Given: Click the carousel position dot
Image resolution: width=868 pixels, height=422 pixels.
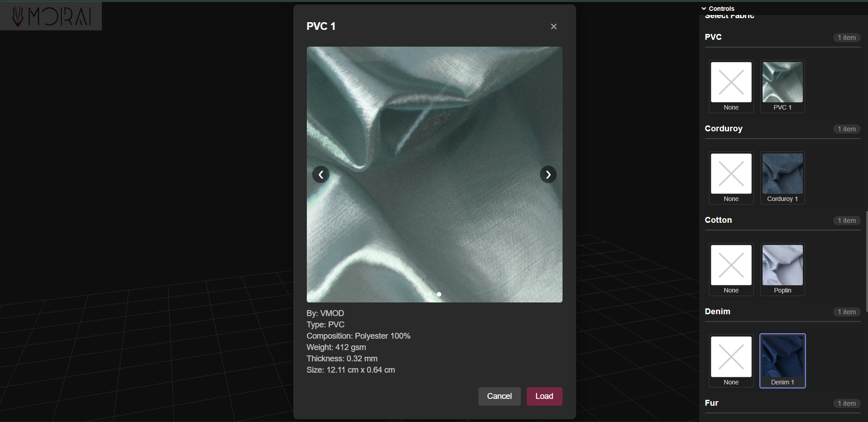Looking at the screenshot, I should click(x=439, y=294).
